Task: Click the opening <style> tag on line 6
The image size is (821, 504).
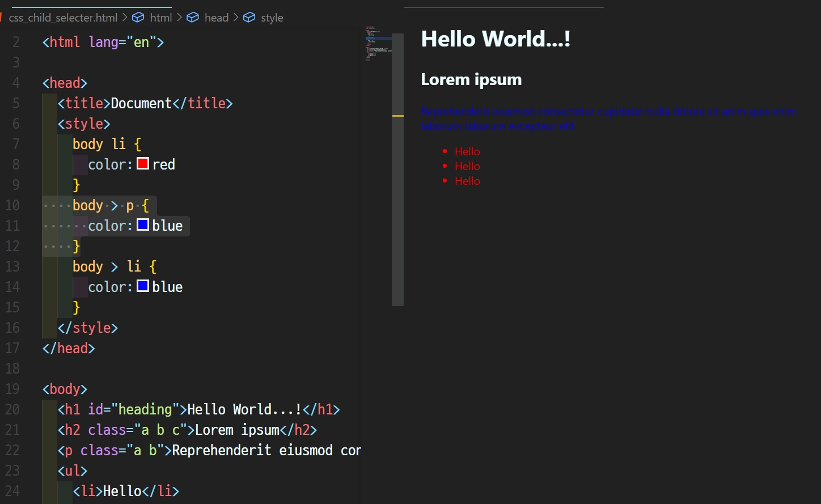Action: (84, 124)
